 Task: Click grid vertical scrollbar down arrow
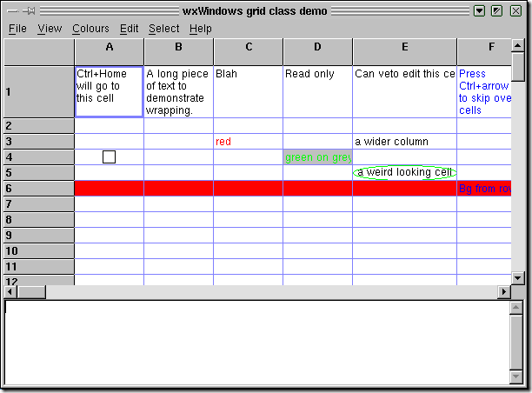[x=518, y=278]
